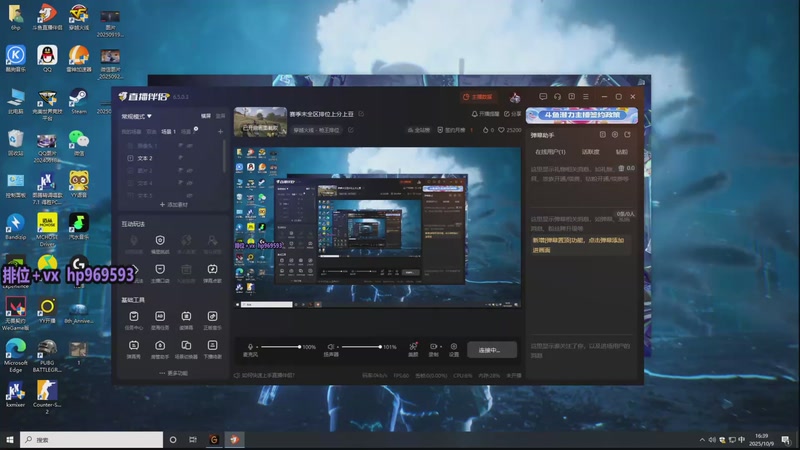800x450 pixels.
Task: Click the 添加素材 add source button
Action: point(173,205)
